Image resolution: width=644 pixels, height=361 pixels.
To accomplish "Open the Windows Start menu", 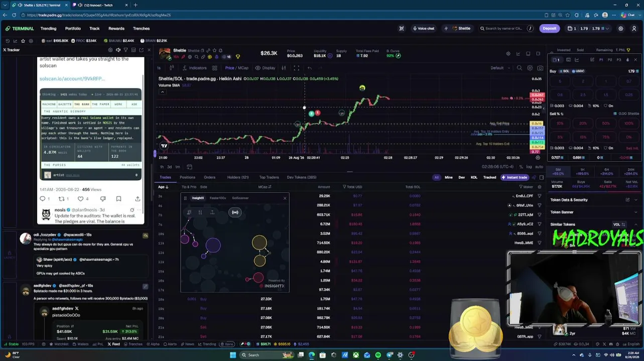I will point(233,355).
